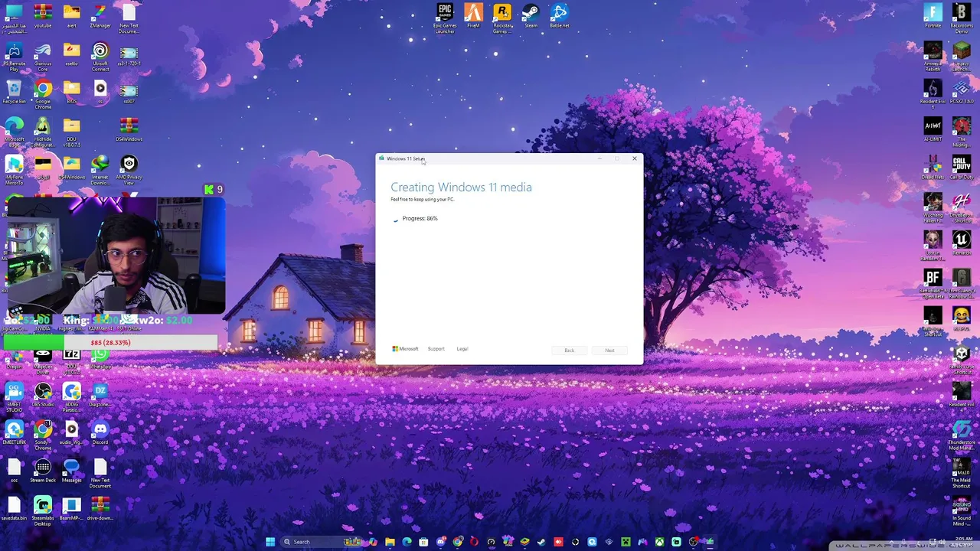
Task: Click the "Creating Windows 11 media" heading
Action: click(x=461, y=187)
